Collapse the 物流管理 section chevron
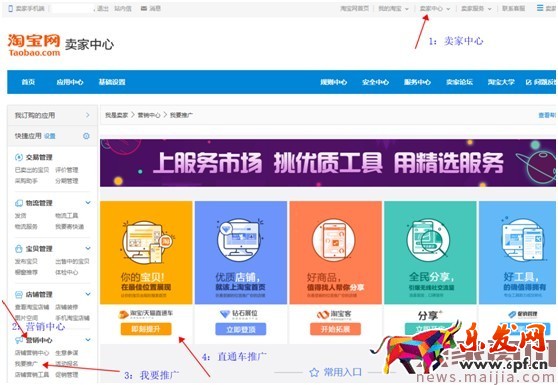Viewport: 558px width, 385px height. (x=88, y=202)
